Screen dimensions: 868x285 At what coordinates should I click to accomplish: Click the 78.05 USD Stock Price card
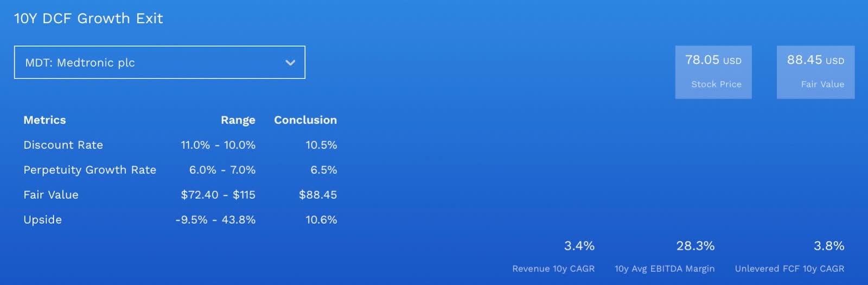[x=713, y=72]
